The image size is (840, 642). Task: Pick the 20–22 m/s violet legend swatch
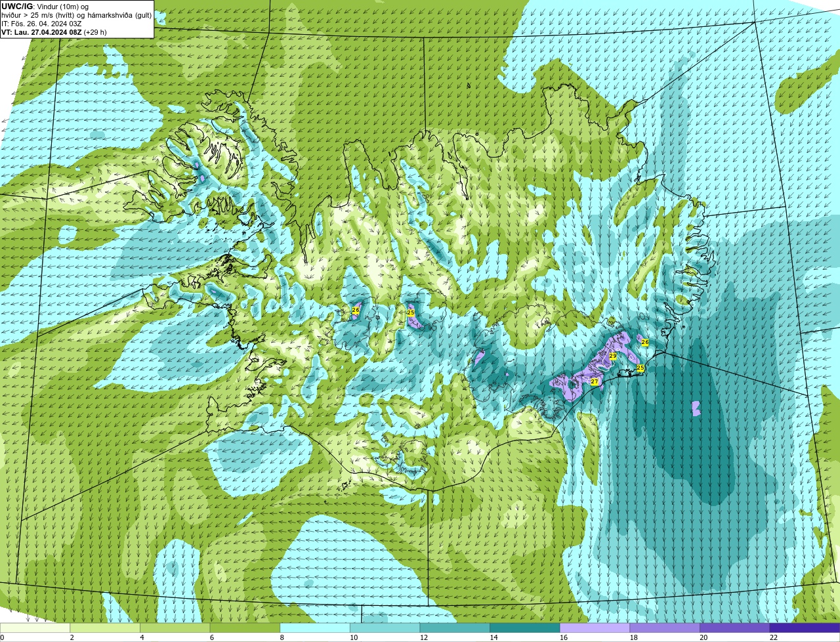(734, 628)
